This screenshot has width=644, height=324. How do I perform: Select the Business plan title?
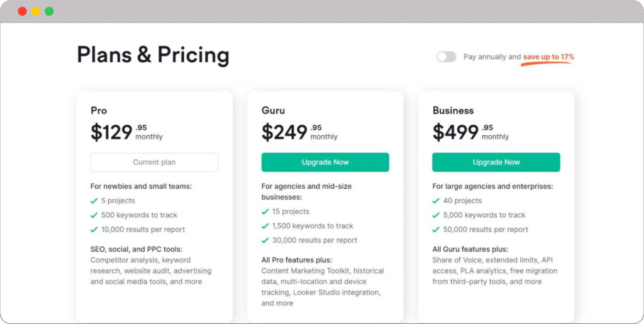[453, 111]
